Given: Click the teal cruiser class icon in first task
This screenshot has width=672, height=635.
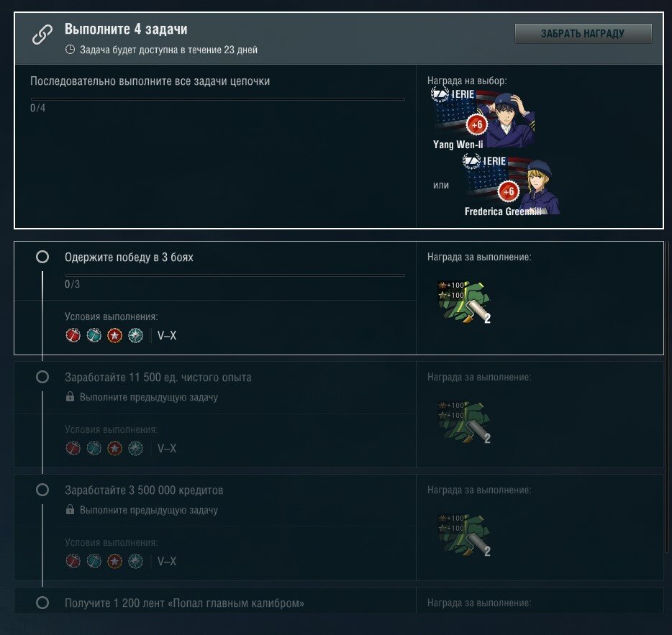Looking at the screenshot, I should coord(94,335).
